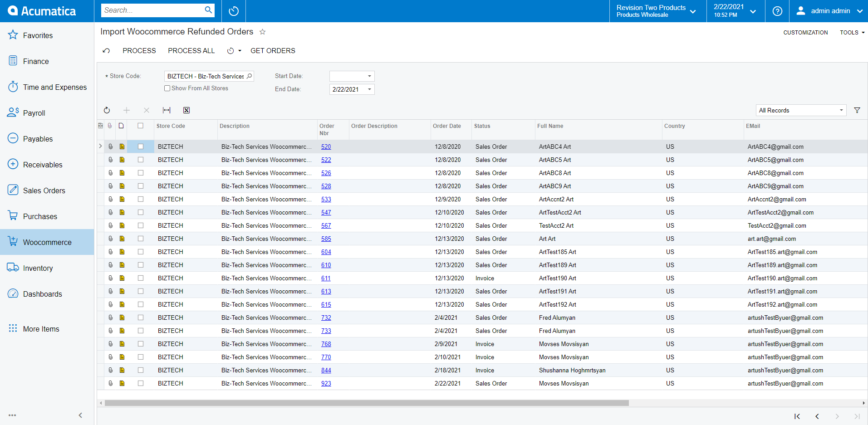Sort by Full Name column header
Viewport: 868px width, 425px height.
(550, 126)
